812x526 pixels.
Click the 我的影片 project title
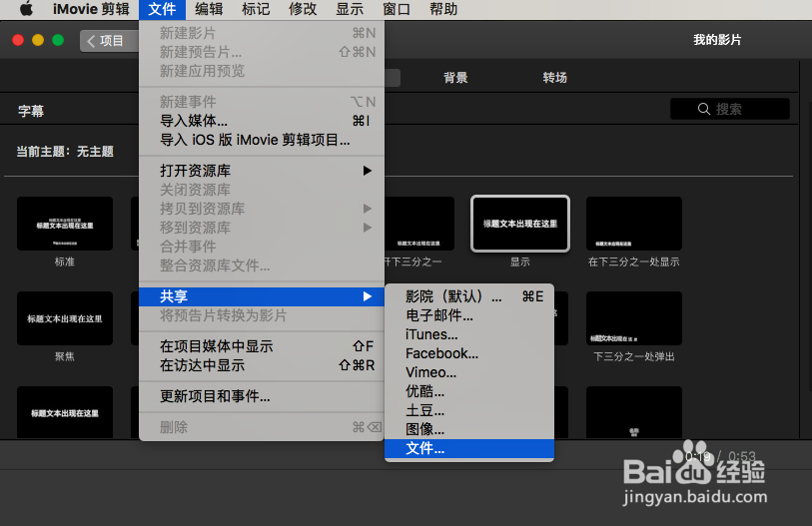[717, 40]
